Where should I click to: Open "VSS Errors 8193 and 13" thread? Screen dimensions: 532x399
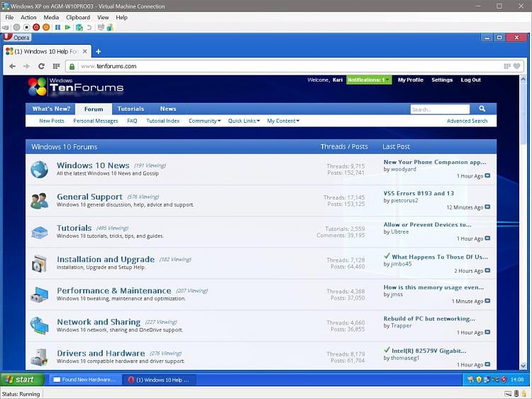tap(419, 193)
